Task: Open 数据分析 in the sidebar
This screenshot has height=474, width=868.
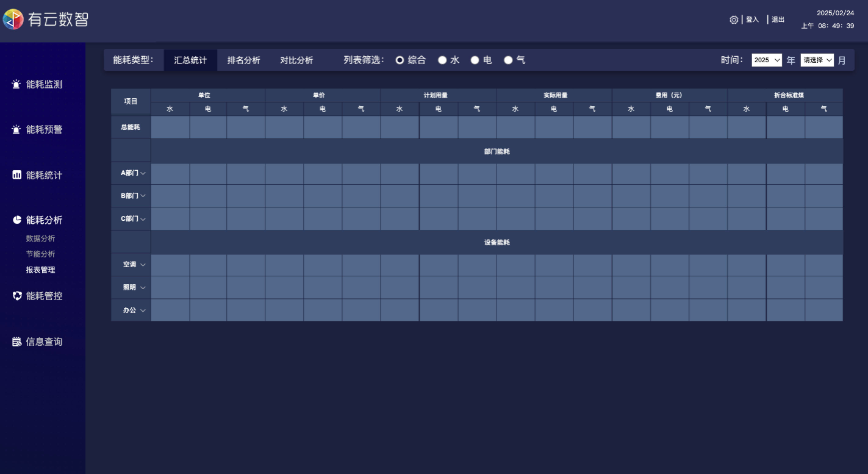Action: pyautogui.click(x=40, y=239)
